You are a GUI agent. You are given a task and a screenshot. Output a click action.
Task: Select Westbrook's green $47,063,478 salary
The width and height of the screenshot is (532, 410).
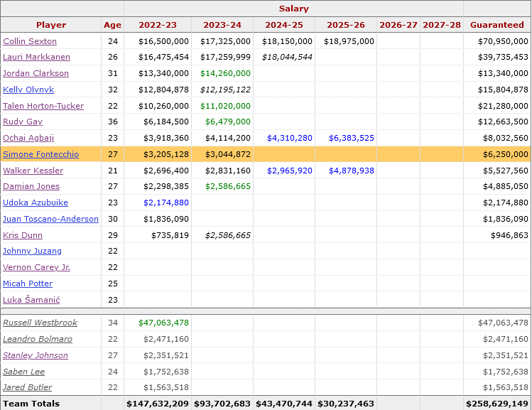[x=163, y=323]
